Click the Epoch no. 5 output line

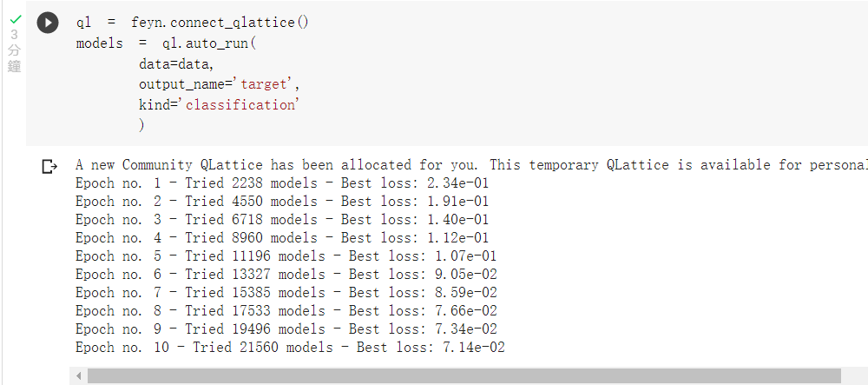click(286, 256)
